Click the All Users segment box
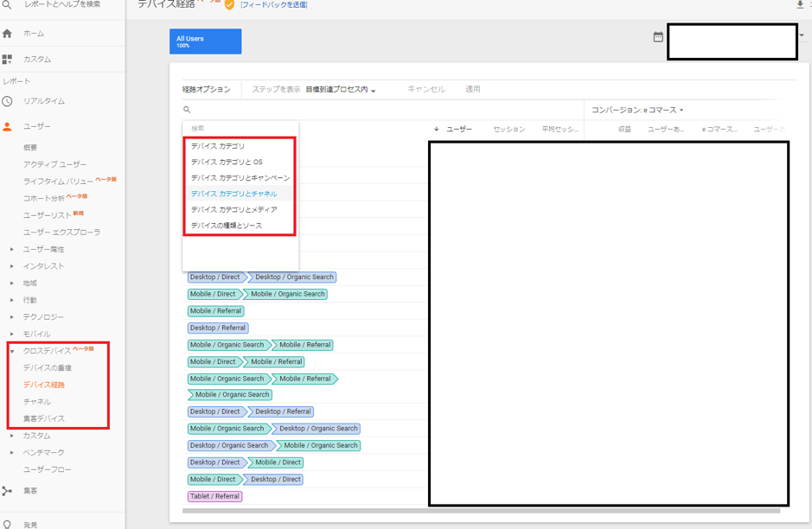Image resolution: width=812 pixels, height=529 pixels. (205, 41)
